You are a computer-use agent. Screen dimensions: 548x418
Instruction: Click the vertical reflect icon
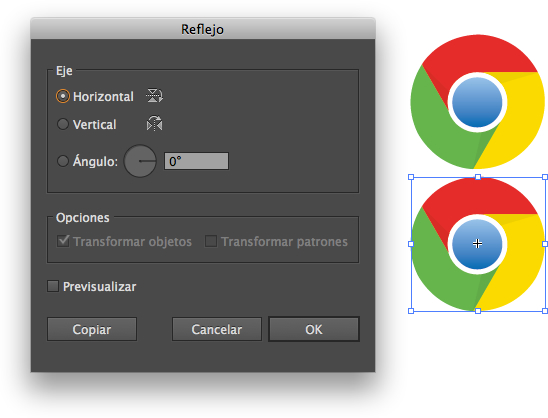pos(154,124)
